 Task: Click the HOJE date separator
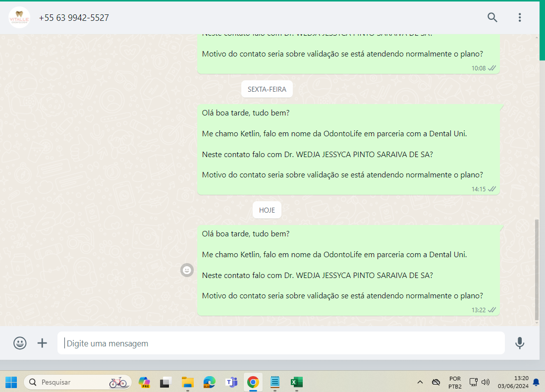(267, 210)
